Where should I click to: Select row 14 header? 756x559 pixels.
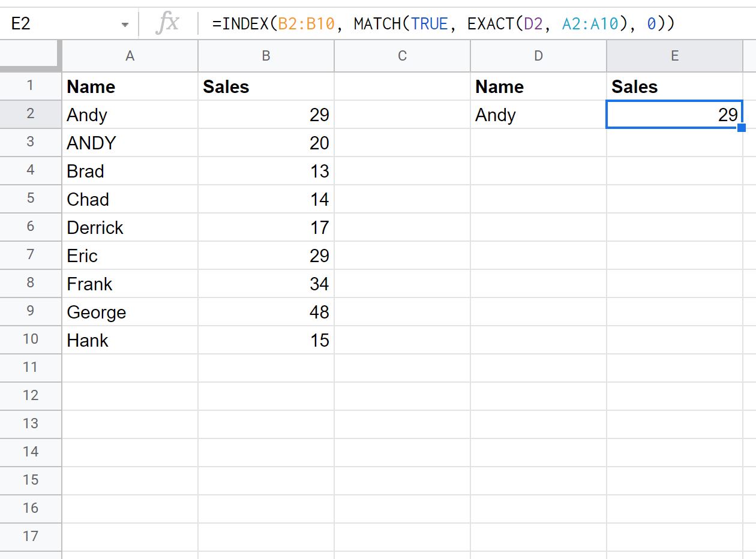click(31, 452)
